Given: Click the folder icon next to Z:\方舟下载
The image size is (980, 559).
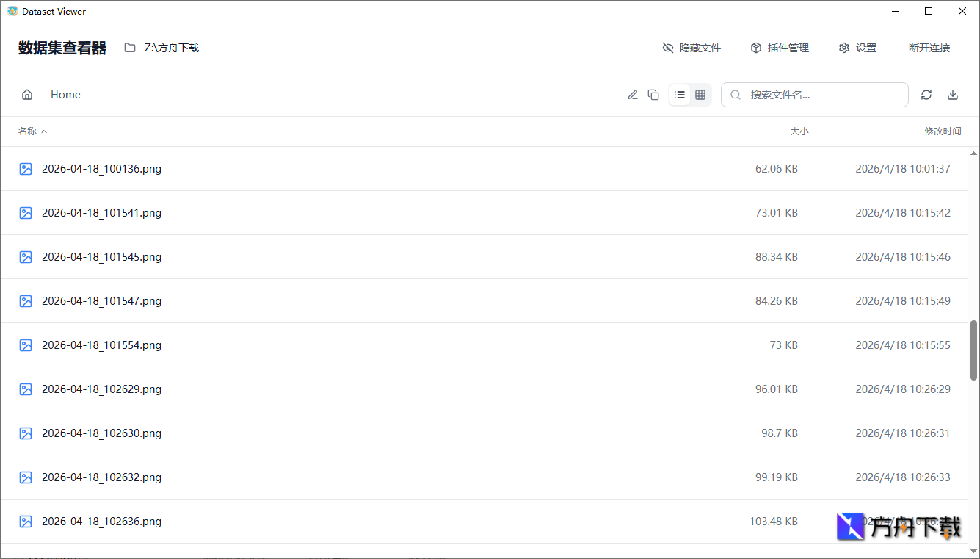Looking at the screenshot, I should (x=130, y=48).
